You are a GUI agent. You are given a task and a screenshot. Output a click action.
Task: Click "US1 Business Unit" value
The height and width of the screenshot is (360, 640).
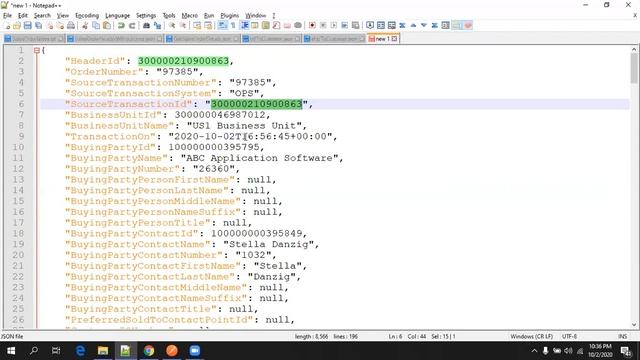coord(244,126)
